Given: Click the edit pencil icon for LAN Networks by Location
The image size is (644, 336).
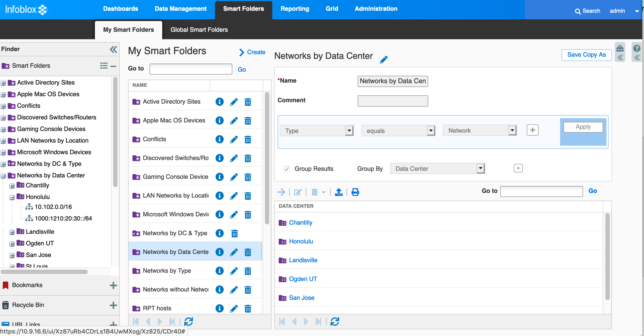Looking at the screenshot, I should point(234,195).
